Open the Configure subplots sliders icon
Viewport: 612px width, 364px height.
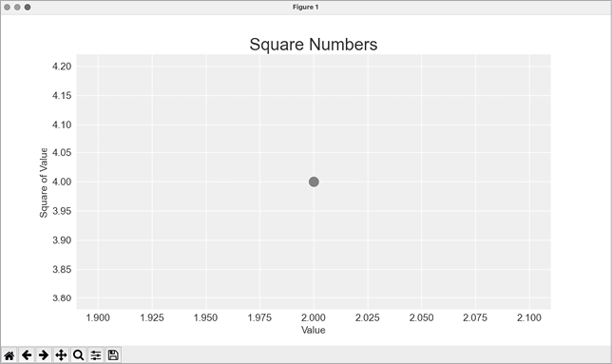tap(96, 355)
